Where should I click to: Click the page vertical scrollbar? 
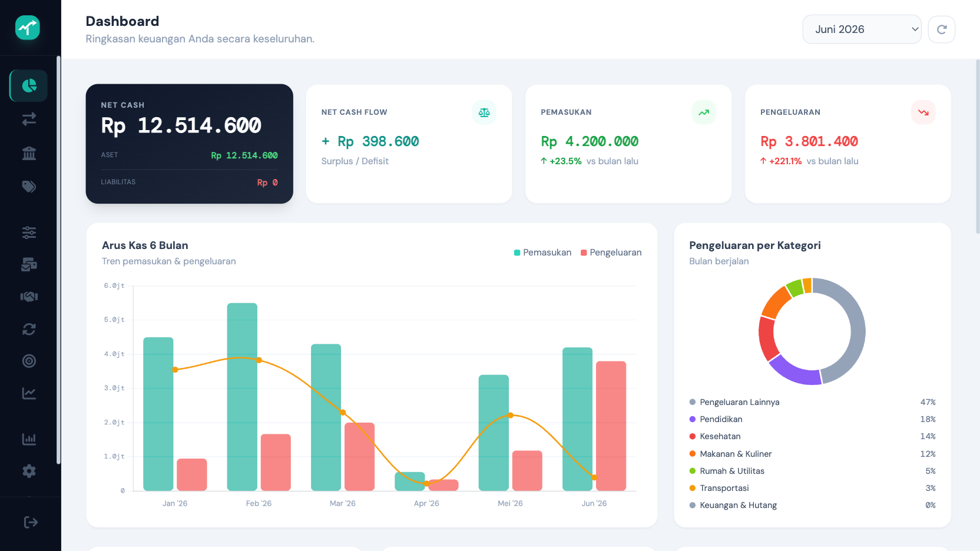coord(978,147)
